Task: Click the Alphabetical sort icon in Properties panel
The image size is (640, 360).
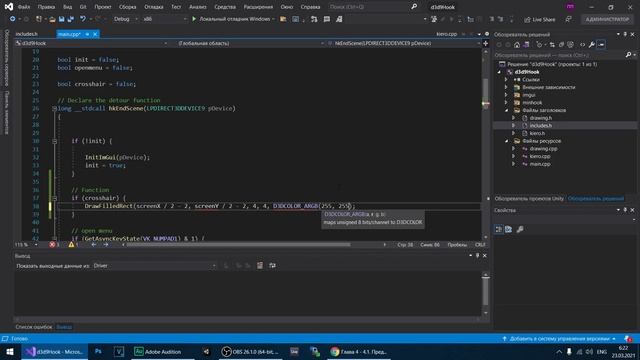Action: (x=508, y=229)
